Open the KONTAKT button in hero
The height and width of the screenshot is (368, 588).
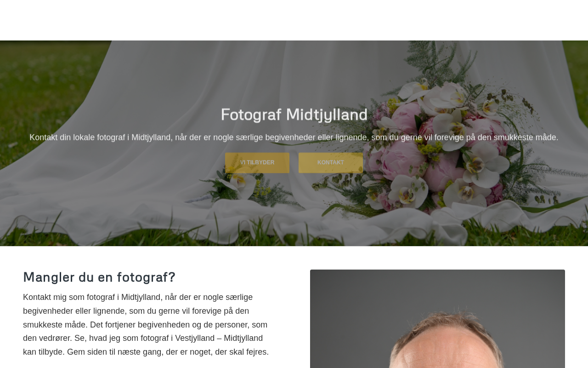[x=331, y=163]
